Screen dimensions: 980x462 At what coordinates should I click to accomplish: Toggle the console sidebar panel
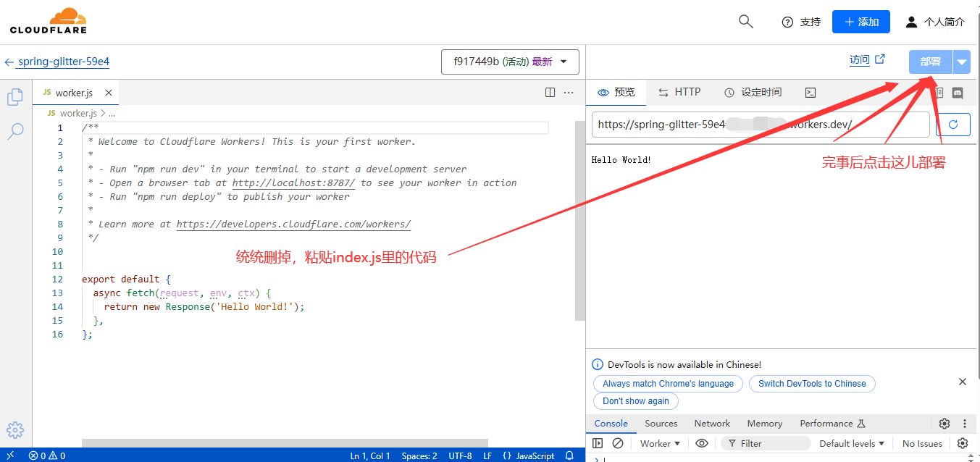(598, 443)
